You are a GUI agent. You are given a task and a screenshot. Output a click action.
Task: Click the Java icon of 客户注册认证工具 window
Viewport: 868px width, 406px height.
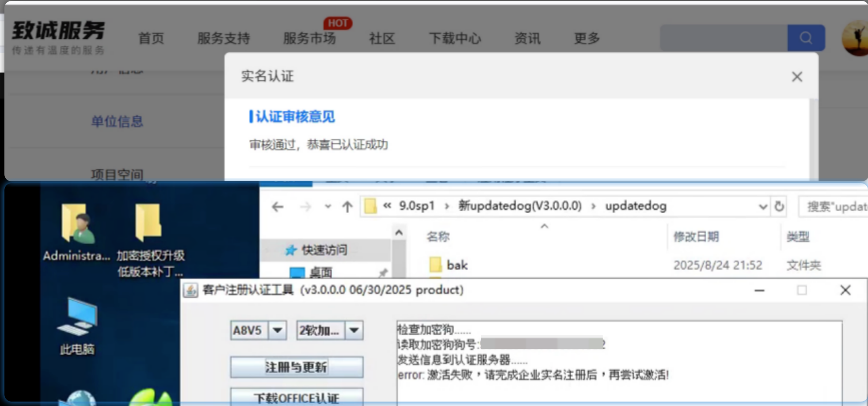click(x=190, y=290)
